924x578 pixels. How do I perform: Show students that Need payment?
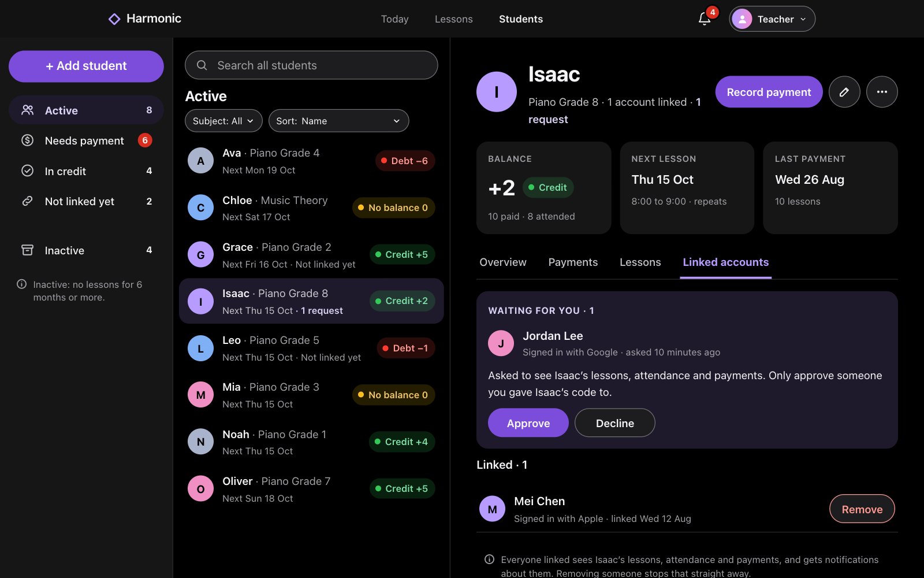pos(86,140)
